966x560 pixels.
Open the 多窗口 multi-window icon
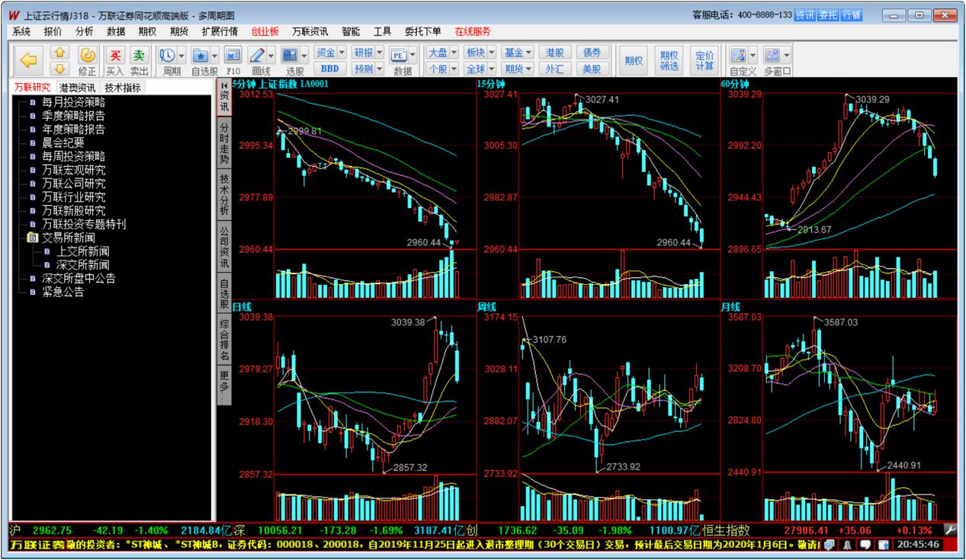tap(772, 56)
